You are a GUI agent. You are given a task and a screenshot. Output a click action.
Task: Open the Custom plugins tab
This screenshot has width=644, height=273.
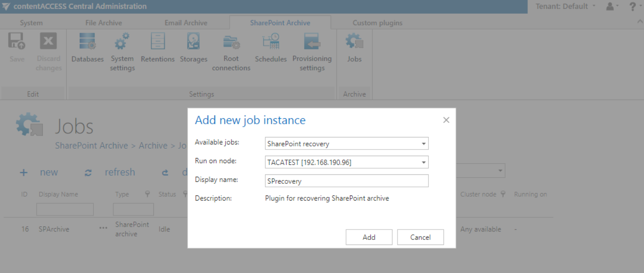pos(377,22)
